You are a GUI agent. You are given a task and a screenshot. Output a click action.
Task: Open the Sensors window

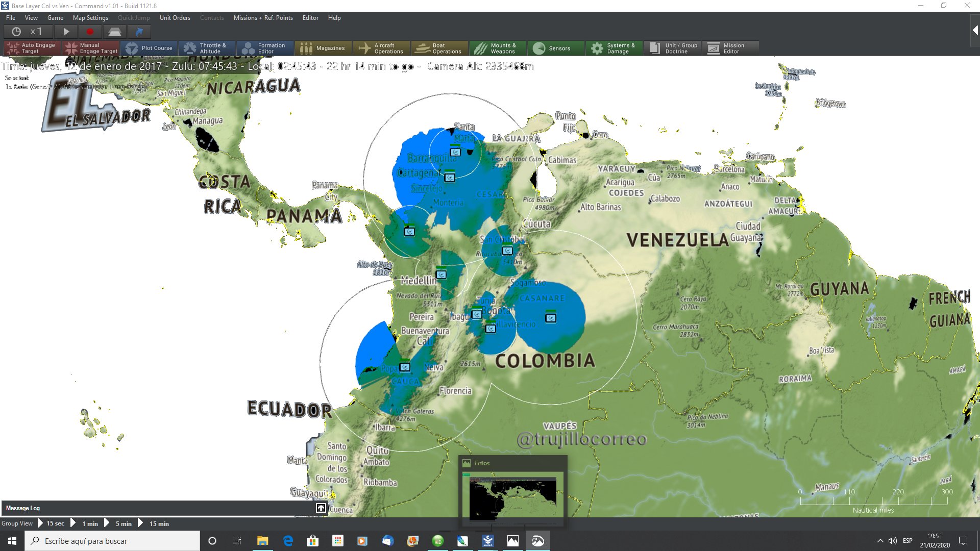[x=556, y=48]
